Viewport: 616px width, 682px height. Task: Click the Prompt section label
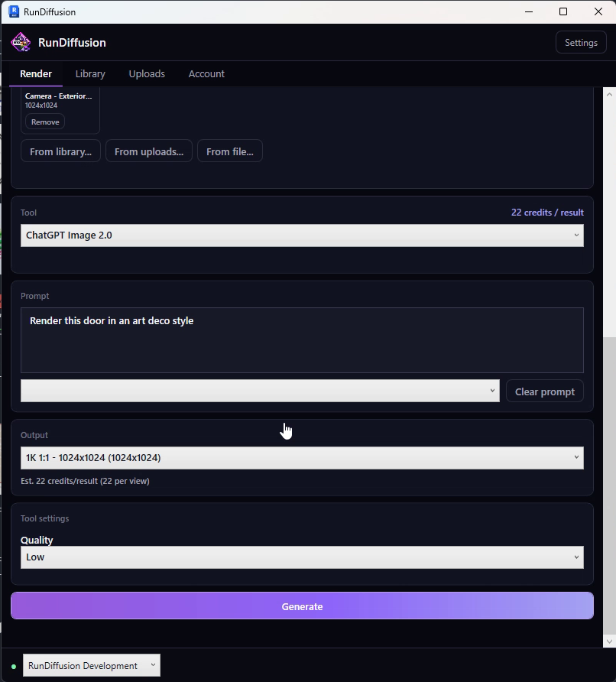[35, 296]
